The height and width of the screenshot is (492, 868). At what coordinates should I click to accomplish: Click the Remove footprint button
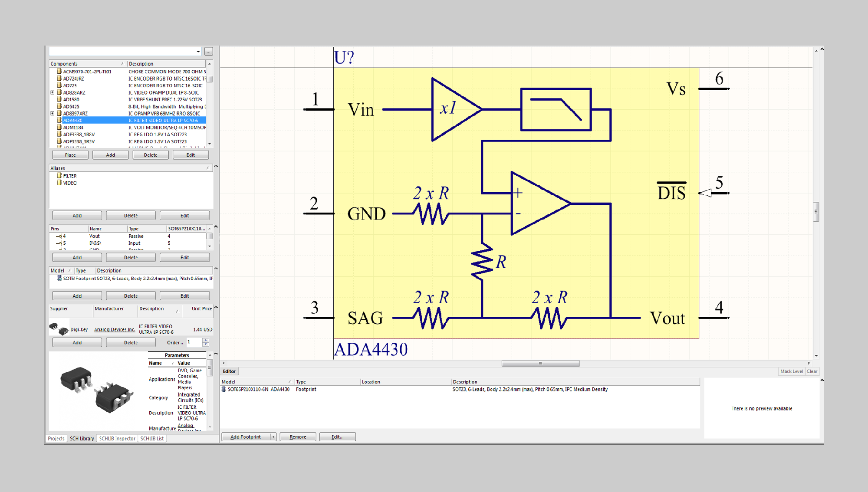pyautogui.click(x=298, y=437)
